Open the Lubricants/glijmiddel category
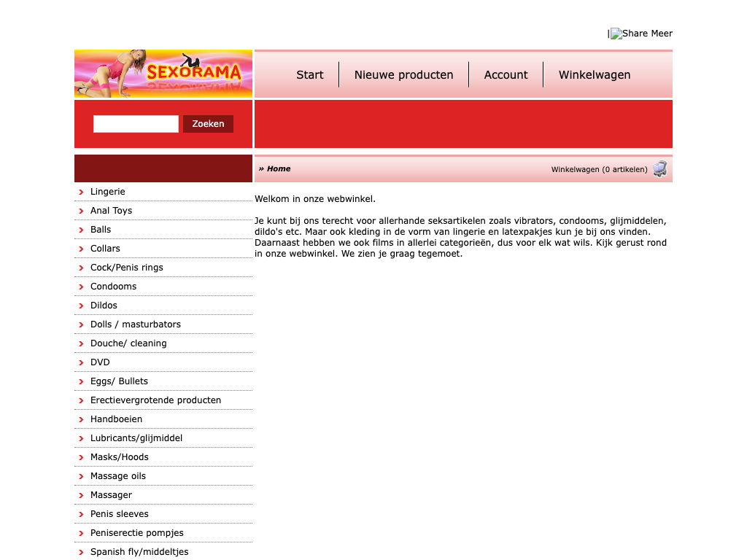Screen dimensions: 747x560 pyautogui.click(x=136, y=438)
